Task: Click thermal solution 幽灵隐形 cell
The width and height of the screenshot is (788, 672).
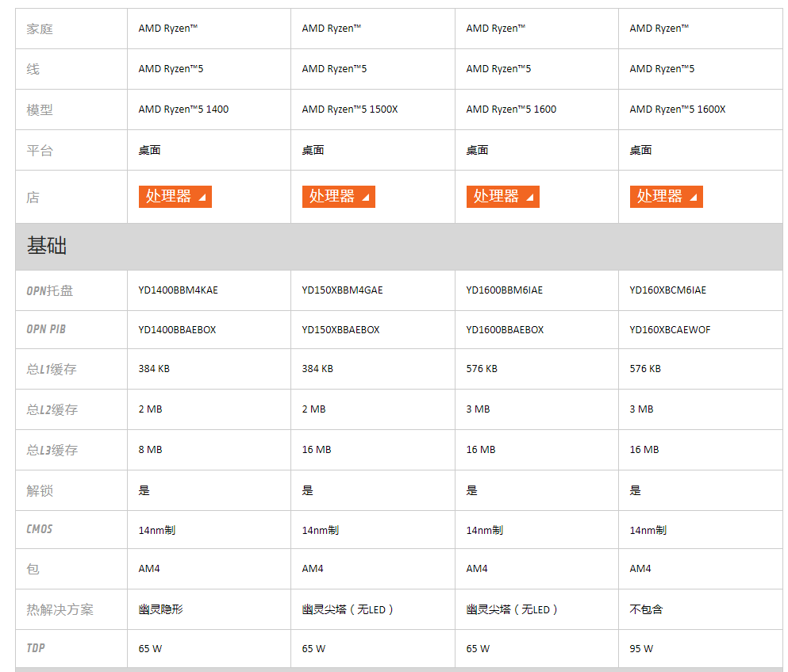Action: 161,609
